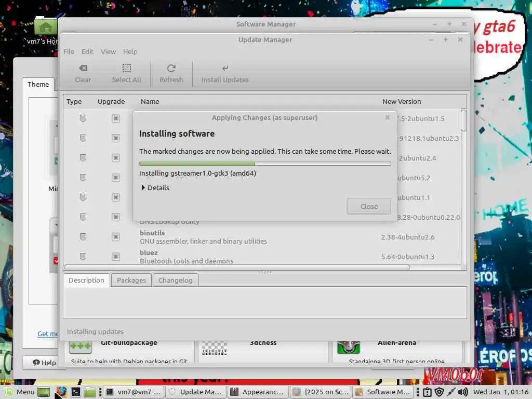Click shield type icon for bluez row

[83, 256]
